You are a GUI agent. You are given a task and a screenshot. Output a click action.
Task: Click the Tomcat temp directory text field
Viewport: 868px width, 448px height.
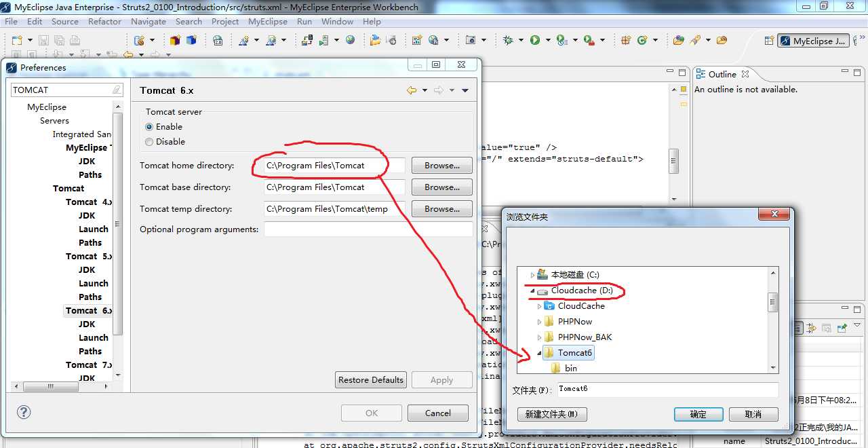point(335,209)
